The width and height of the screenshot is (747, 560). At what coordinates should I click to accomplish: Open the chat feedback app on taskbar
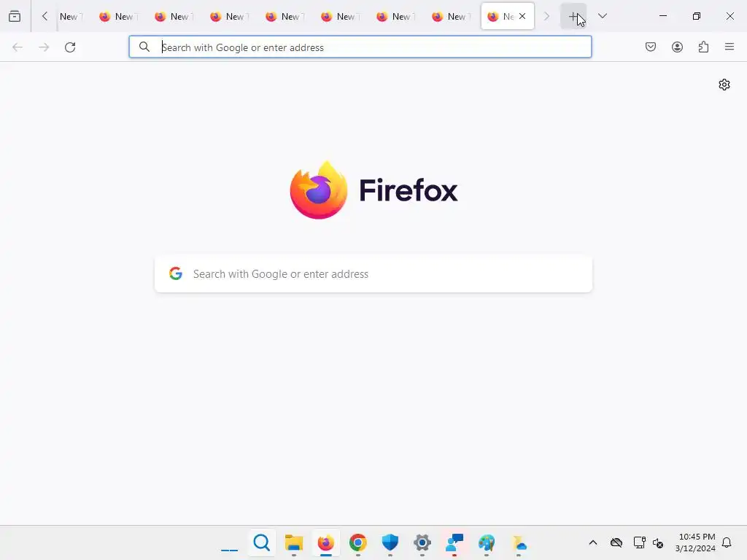coord(454,542)
